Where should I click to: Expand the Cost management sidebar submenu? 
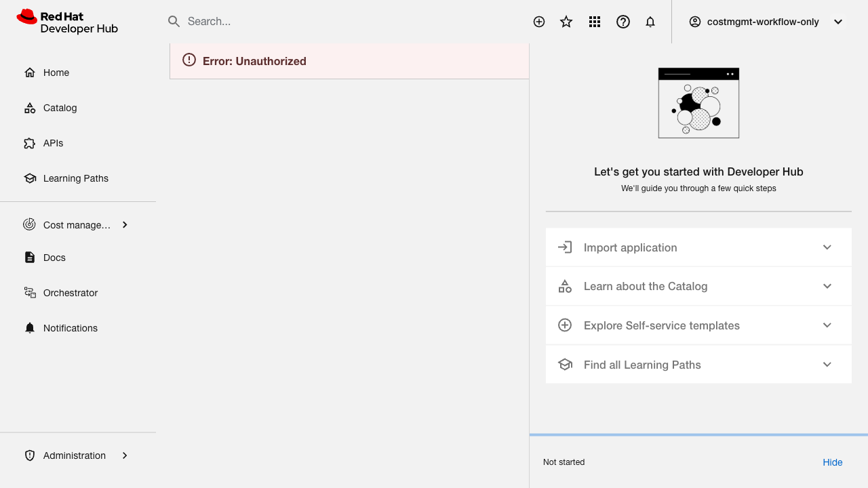125,225
